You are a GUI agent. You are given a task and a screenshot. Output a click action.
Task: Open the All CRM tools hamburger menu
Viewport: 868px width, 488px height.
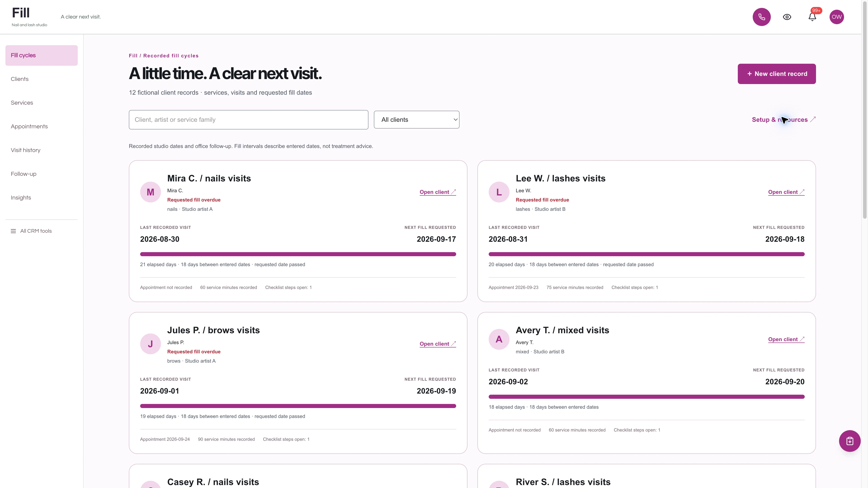(x=31, y=231)
